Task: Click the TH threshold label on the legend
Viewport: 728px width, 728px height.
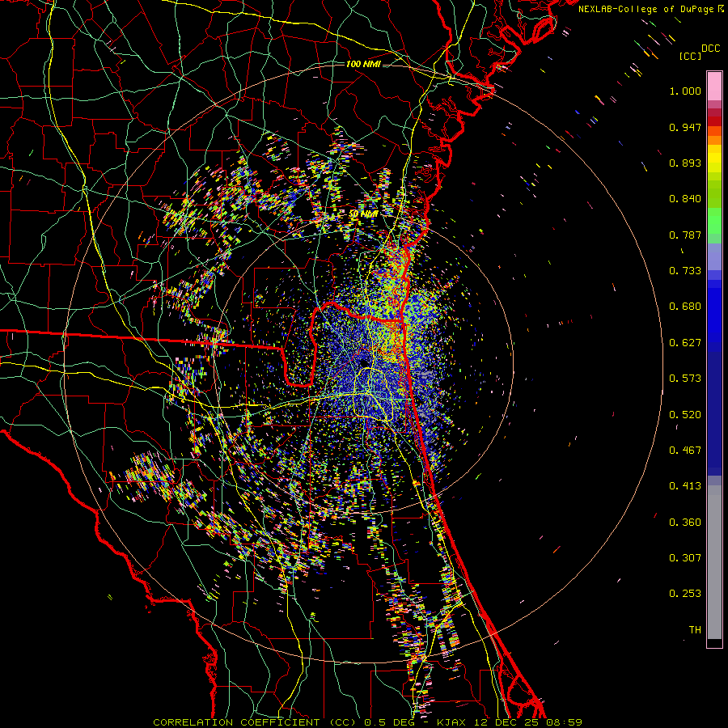Action: point(695,630)
